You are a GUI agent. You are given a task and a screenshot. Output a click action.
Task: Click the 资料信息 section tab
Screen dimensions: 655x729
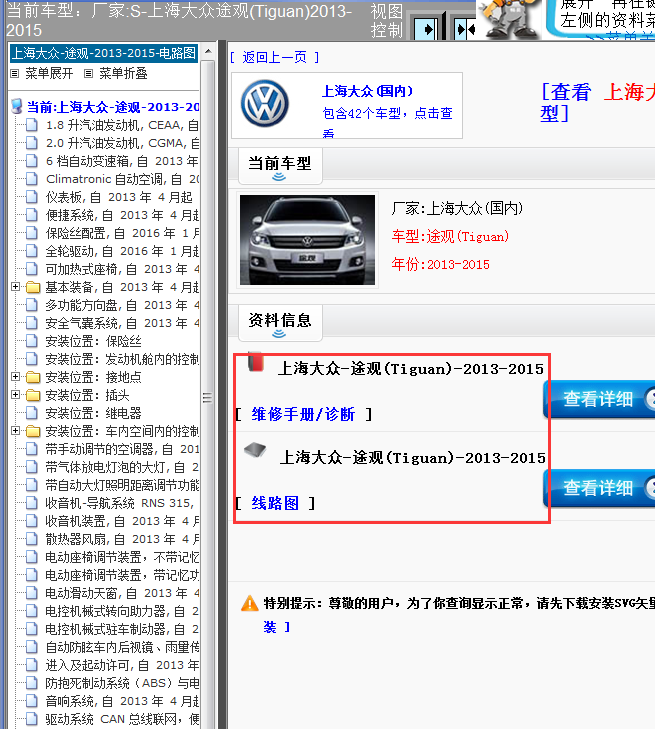(x=280, y=323)
